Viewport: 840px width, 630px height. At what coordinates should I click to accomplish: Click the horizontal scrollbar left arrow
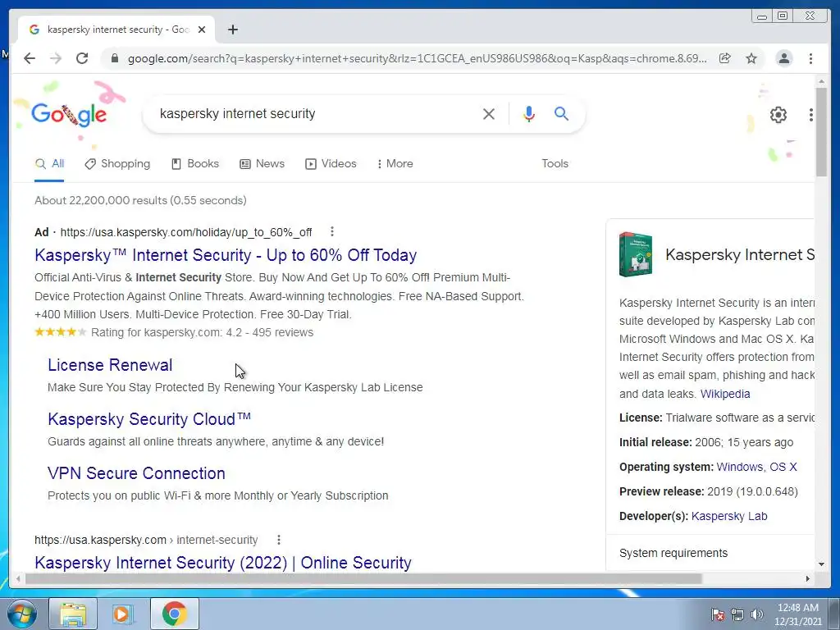pyautogui.click(x=18, y=578)
